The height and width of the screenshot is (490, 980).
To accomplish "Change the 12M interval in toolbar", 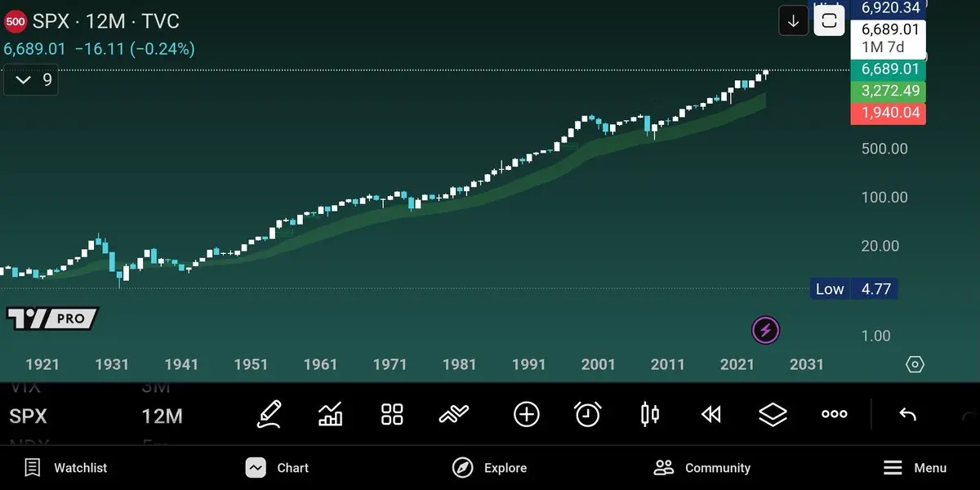I will 162,416.
